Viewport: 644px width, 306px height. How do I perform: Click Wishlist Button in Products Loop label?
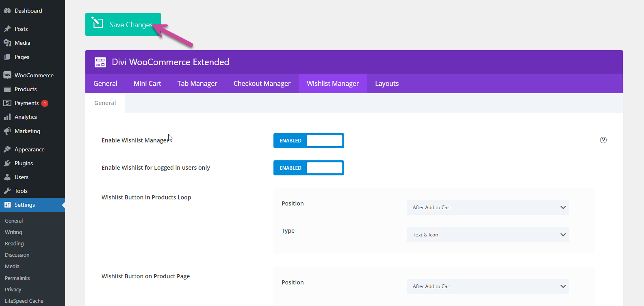click(x=146, y=197)
